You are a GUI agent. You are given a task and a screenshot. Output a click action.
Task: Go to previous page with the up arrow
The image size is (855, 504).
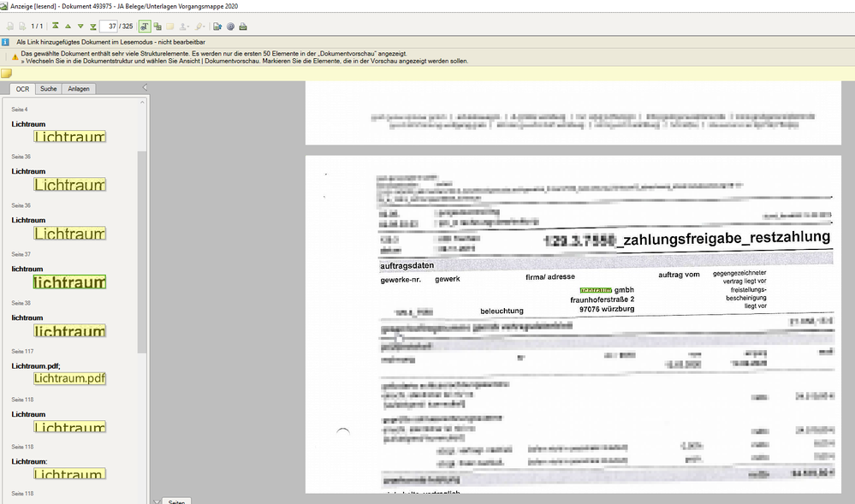(68, 27)
